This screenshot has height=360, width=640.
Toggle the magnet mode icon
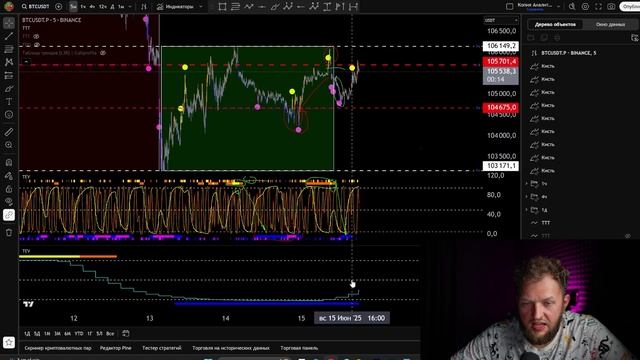(x=9, y=162)
